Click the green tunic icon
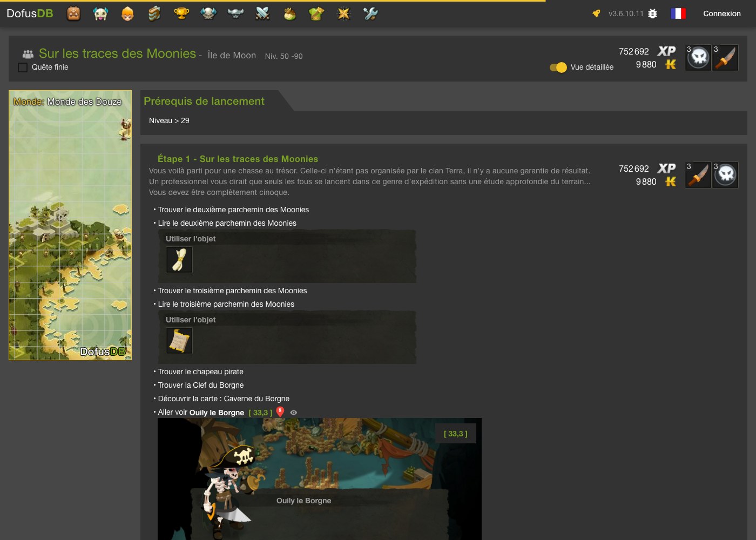Image resolution: width=756 pixels, height=540 pixels. (x=316, y=13)
